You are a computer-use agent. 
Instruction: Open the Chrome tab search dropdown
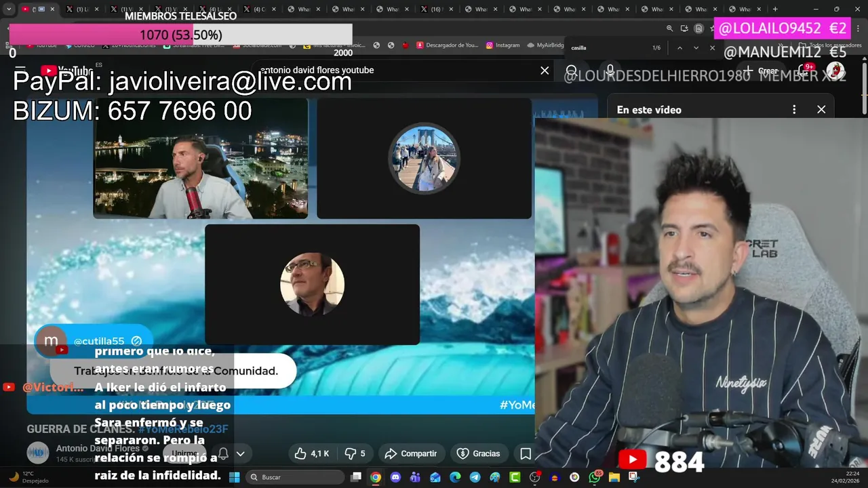tap(9, 9)
